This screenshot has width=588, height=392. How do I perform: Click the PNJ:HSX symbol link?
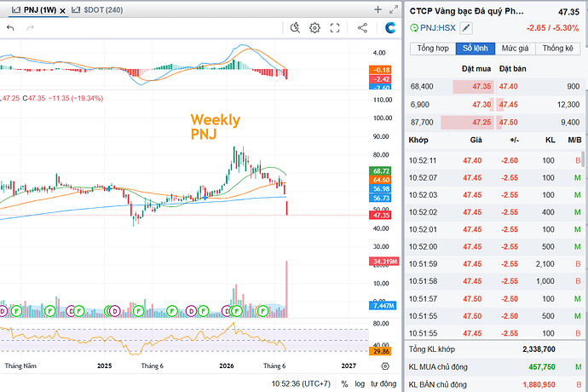pyautogui.click(x=438, y=28)
